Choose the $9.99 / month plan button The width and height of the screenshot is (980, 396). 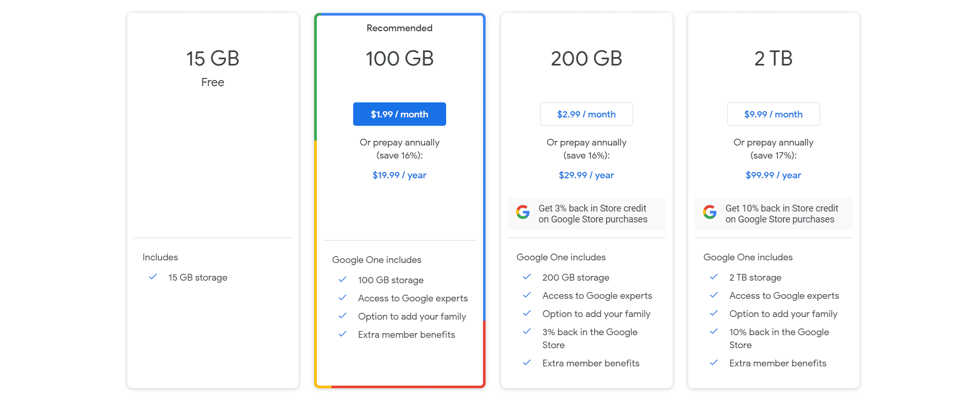[773, 114]
